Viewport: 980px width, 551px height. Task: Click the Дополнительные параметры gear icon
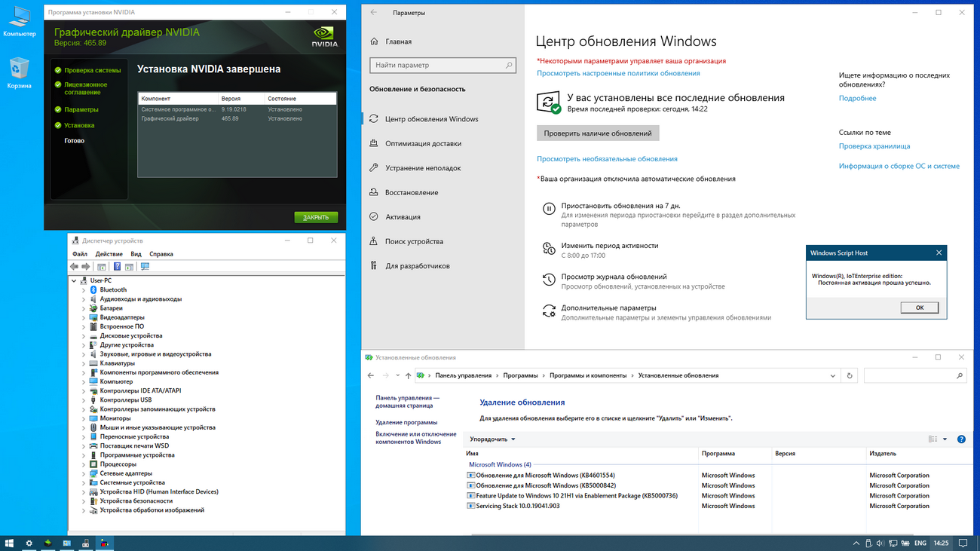tap(549, 311)
